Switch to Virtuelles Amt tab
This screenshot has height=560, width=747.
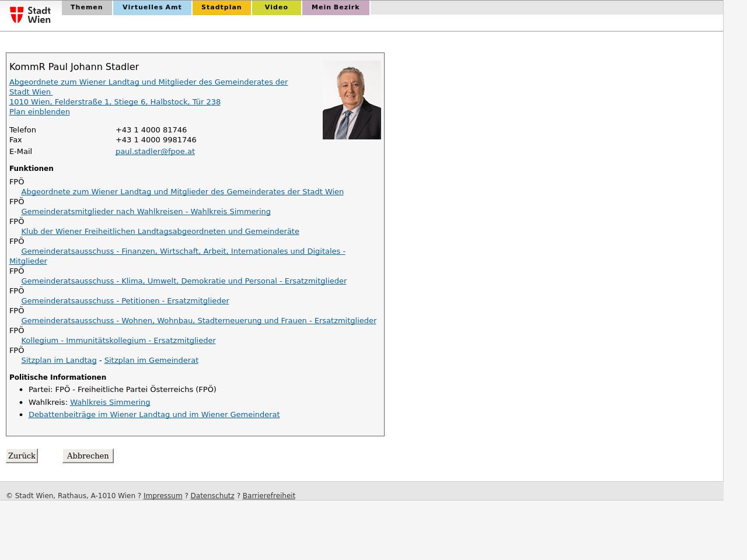pyautogui.click(x=152, y=8)
